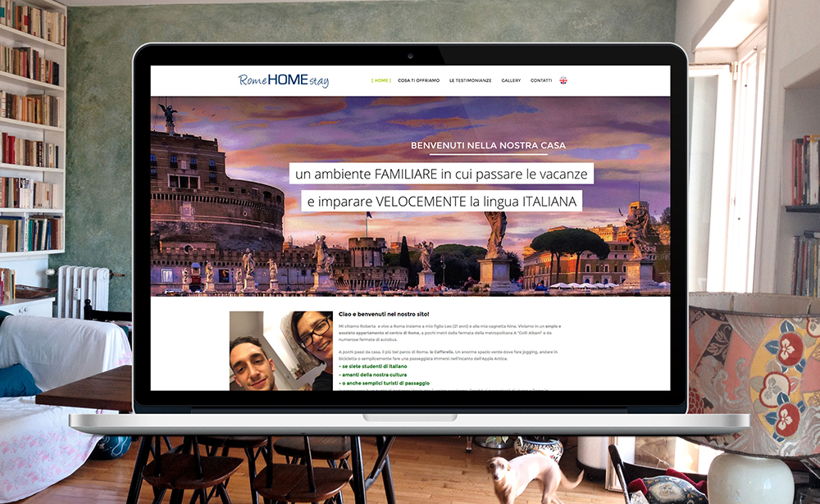Click the 'e imparare VELOCEMENTE' banner line
This screenshot has width=820, height=504.
441,201
